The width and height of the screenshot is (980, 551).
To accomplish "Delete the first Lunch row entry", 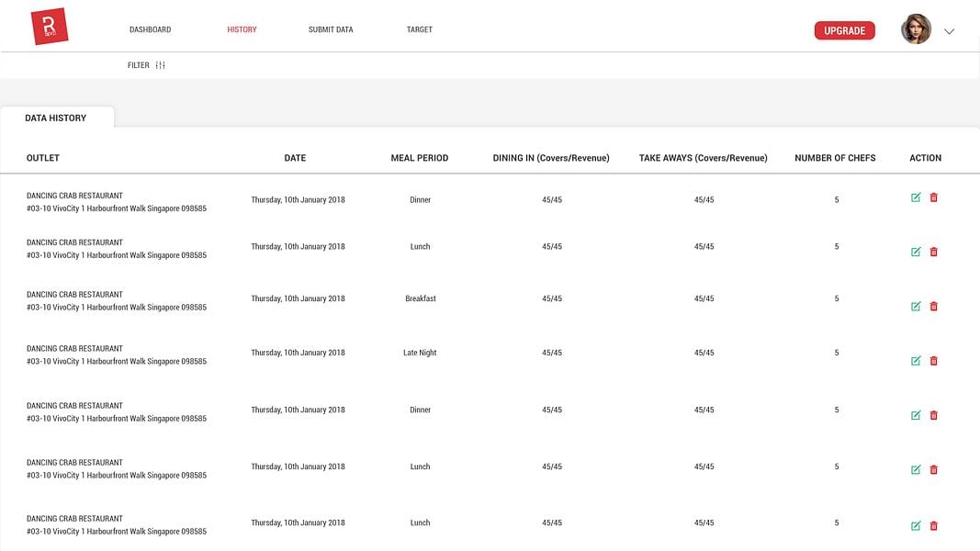I will 934,252.
